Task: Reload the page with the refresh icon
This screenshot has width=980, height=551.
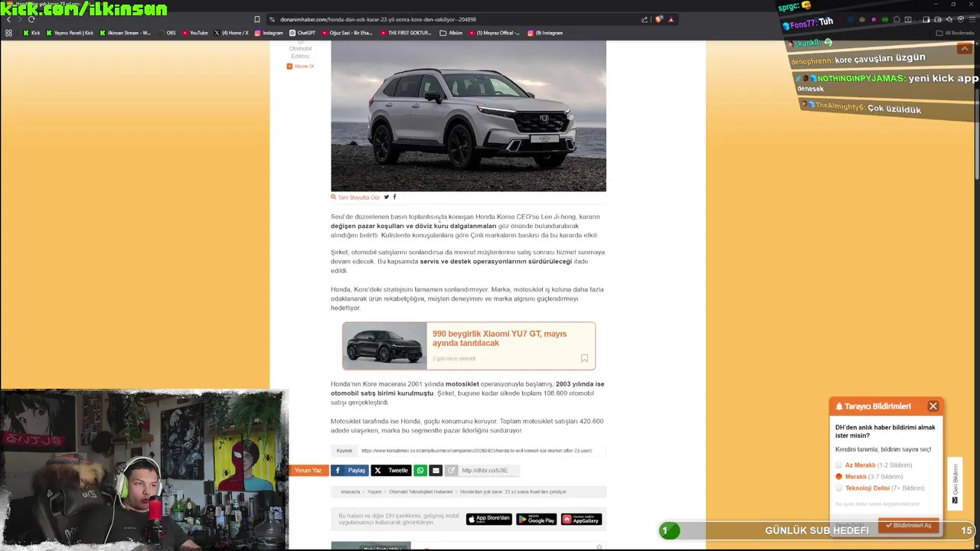Action: click(x=31, y=19)
